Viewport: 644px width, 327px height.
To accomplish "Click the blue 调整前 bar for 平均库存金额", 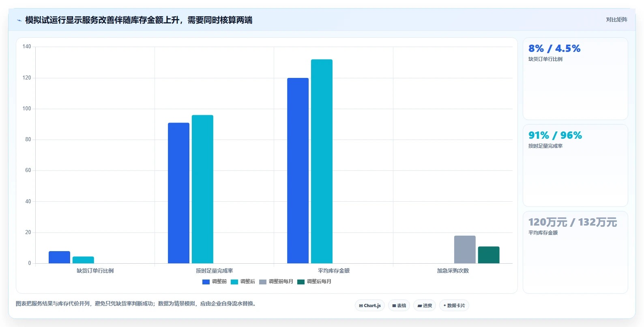I will click(x=298, y=170).
